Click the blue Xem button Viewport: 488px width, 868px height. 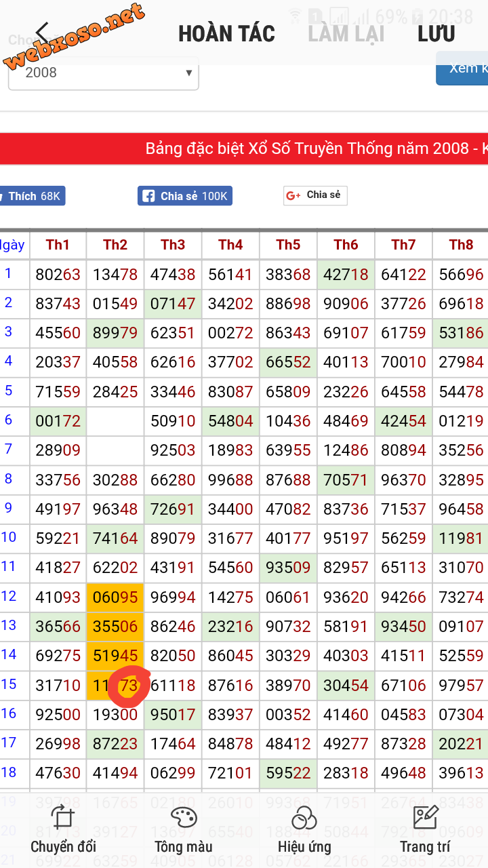(x=462, y=68)
